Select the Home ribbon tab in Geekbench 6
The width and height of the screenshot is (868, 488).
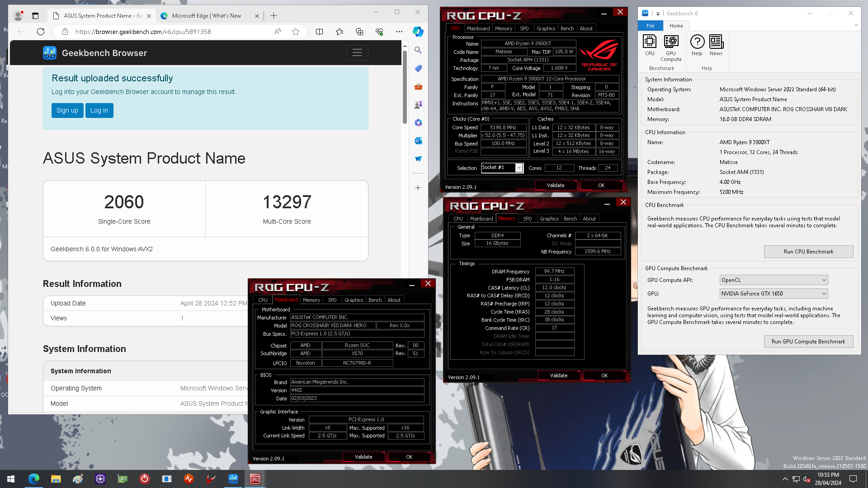[x=676, y=26]
